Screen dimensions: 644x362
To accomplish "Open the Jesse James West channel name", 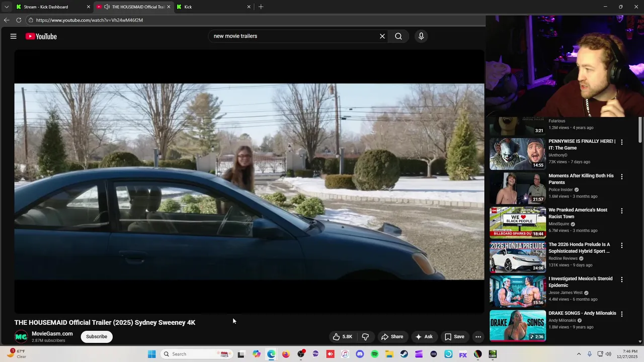I will click(566, 293).
